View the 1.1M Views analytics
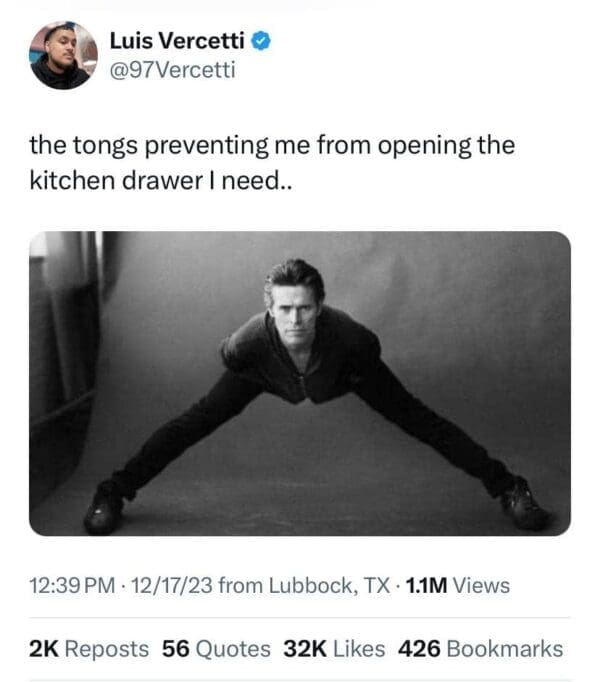The height and width of the screenshot is (682, 600). [455, 586]
